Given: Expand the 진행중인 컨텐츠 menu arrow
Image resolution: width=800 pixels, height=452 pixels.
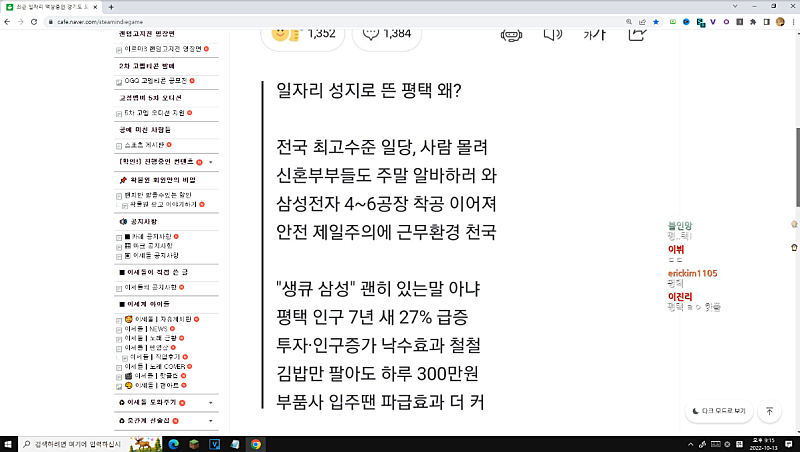Looking at the screenshot, I should coord(211,162).
